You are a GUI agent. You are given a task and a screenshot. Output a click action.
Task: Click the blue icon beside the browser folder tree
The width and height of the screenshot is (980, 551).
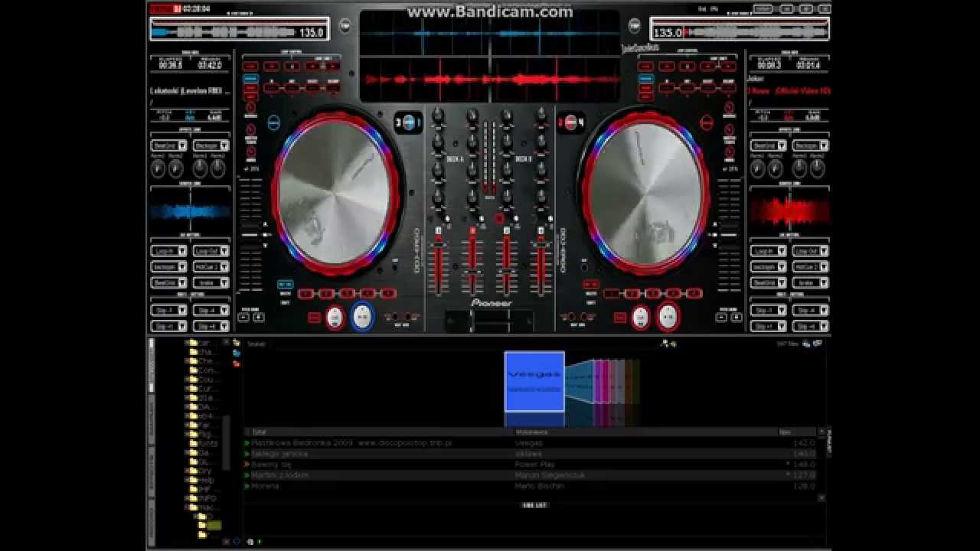(x=237, y=354)
